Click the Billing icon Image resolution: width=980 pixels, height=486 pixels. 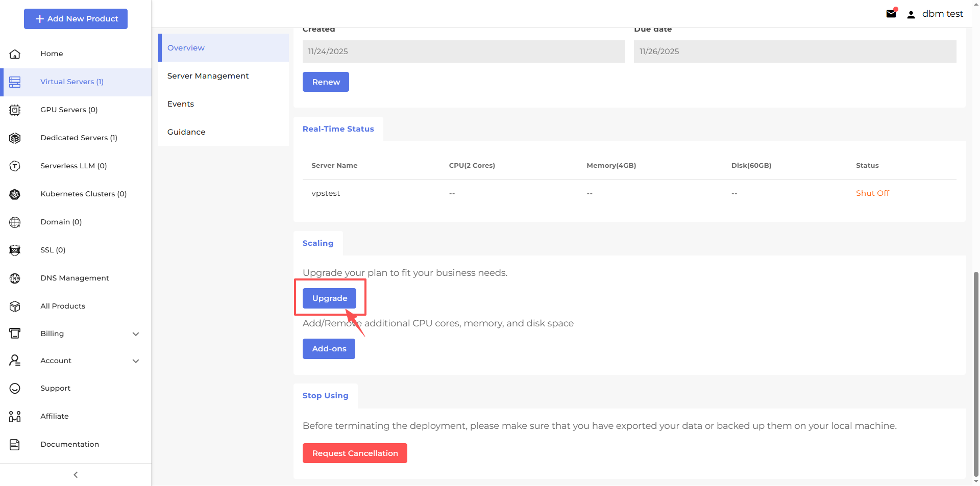click(x=15, y=334)
